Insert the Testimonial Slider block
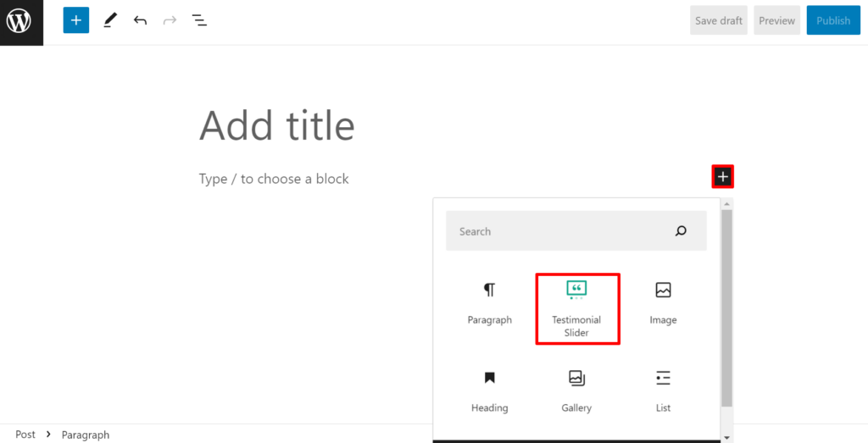This screenshot has width=868, height=443. click(576, 308)
